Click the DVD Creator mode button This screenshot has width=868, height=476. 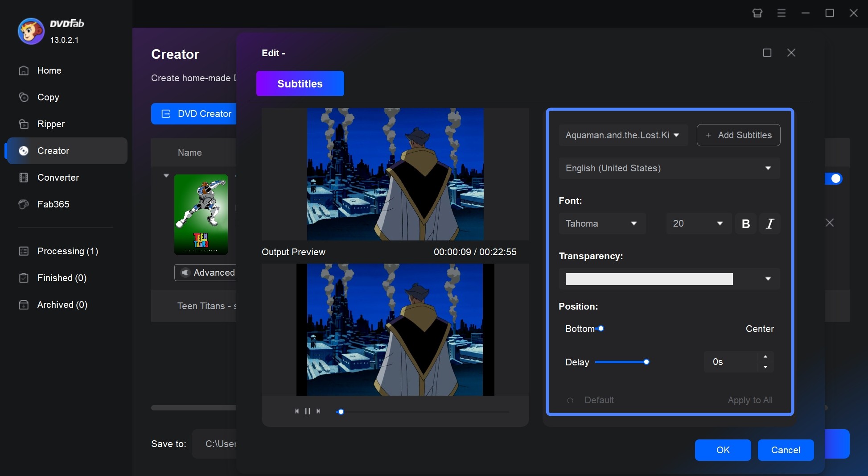(x=194, y=114)
